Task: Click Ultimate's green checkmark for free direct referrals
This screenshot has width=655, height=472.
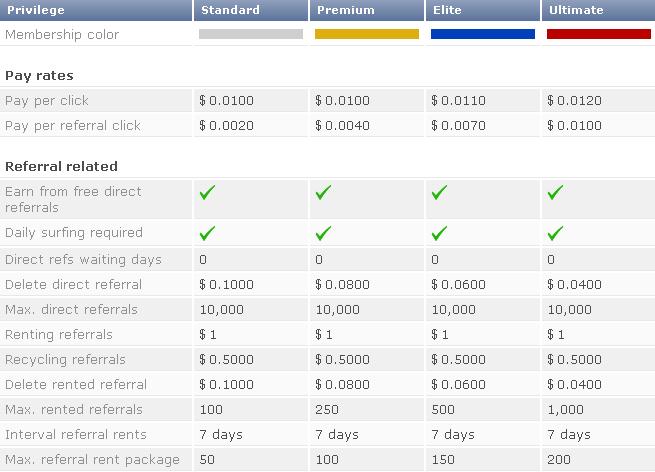Action: click(556, 193)
